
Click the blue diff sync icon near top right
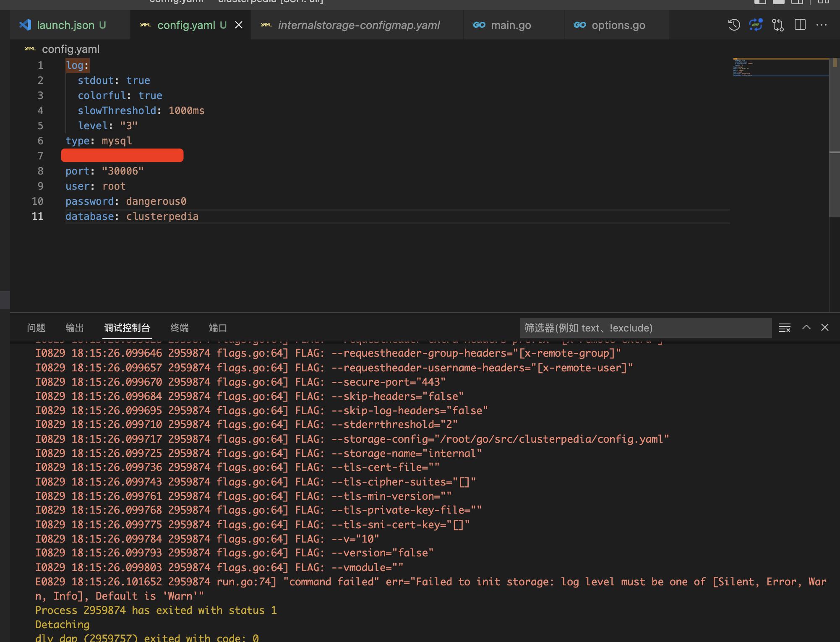pos(755,25)
